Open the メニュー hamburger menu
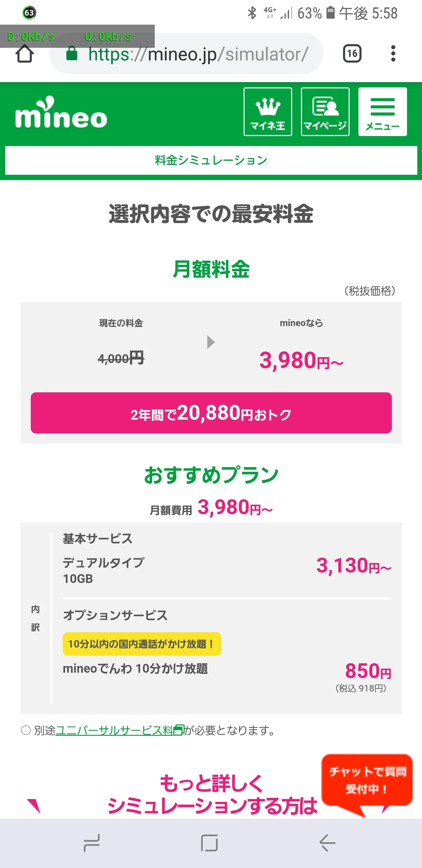This screenshot has height=868, width=422. tap(382, 112)
